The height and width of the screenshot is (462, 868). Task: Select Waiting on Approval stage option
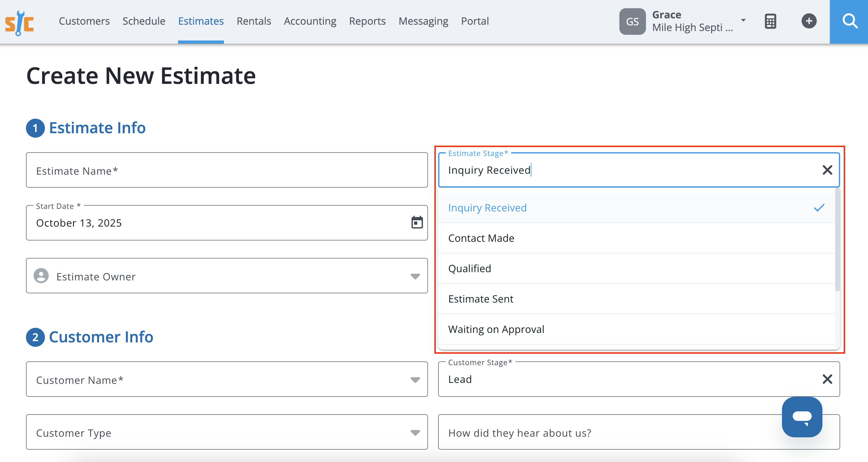(636, 329)
